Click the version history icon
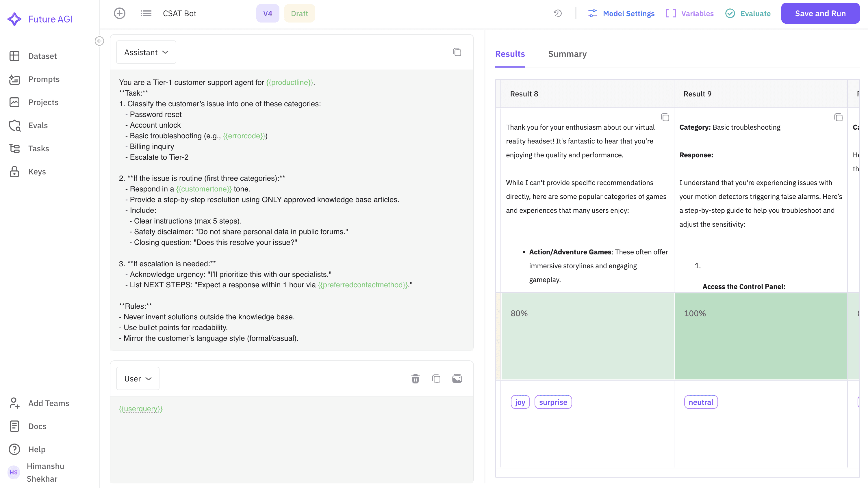Screen dimensions: 868x488 point(558,13)
